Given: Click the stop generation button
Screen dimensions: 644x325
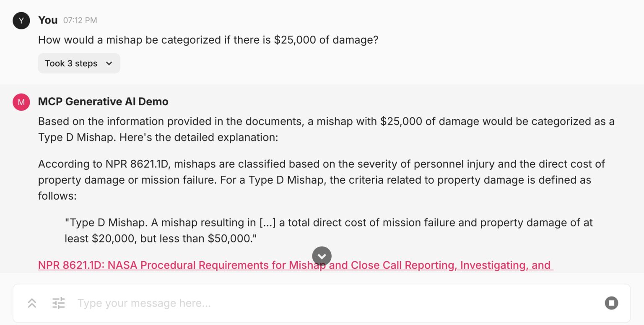Looking at the screenshot, I should click(611, 303).
